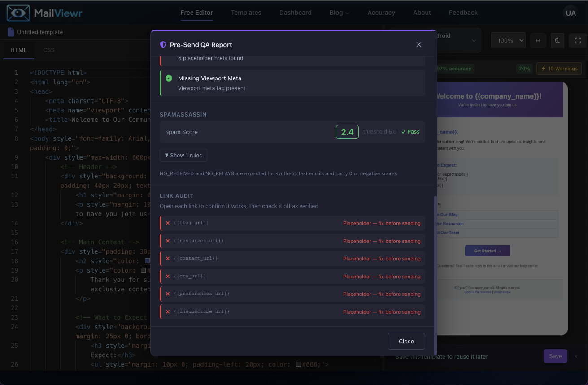
Task: Click red X icon for {{unsubscribe_url}}
Action: (x=168, y=311)
